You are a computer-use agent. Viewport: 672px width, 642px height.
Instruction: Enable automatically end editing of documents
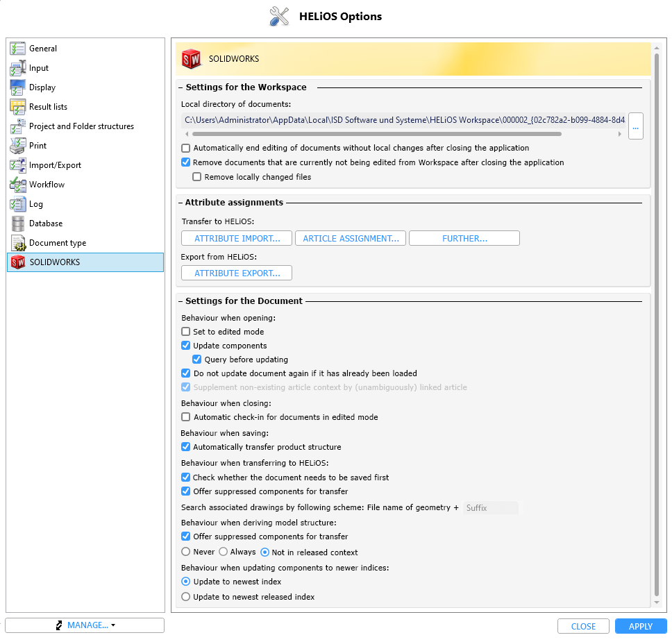click(185, 148)
